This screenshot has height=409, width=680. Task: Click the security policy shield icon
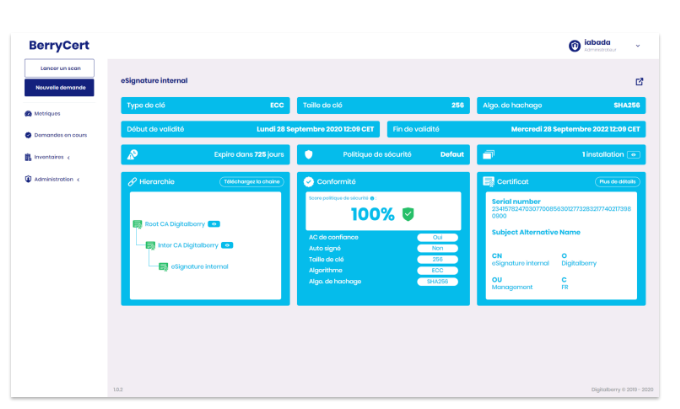[308, 154]
